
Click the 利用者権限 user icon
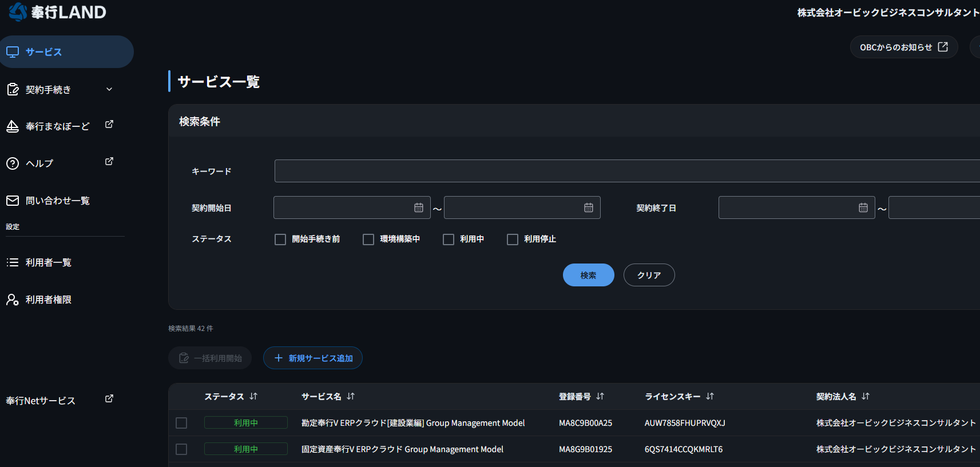coord(13,300)
